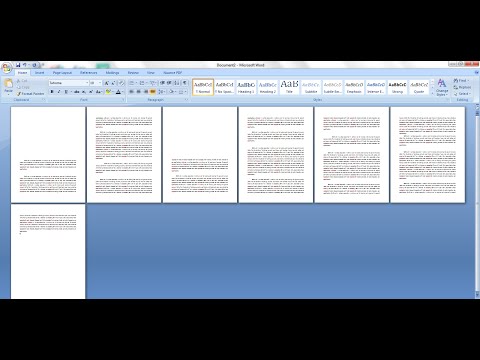This screenshot has height=360, width=480.
Task: Copy the selected text
Action: [x=23, y=87]
